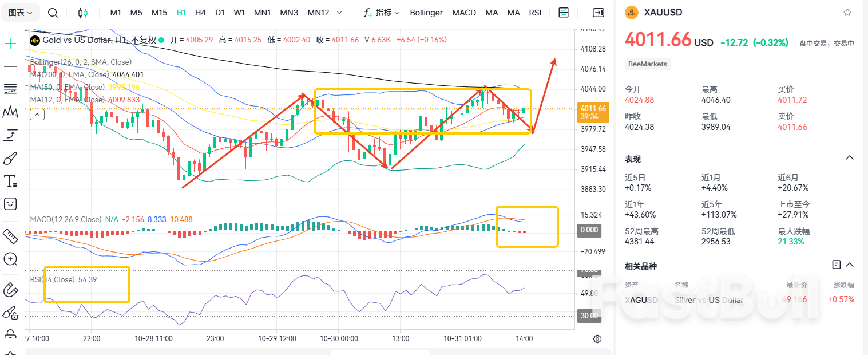The image size is (868, 355).
Task: Click the MACD indicator button
Action: coord(464,12)
